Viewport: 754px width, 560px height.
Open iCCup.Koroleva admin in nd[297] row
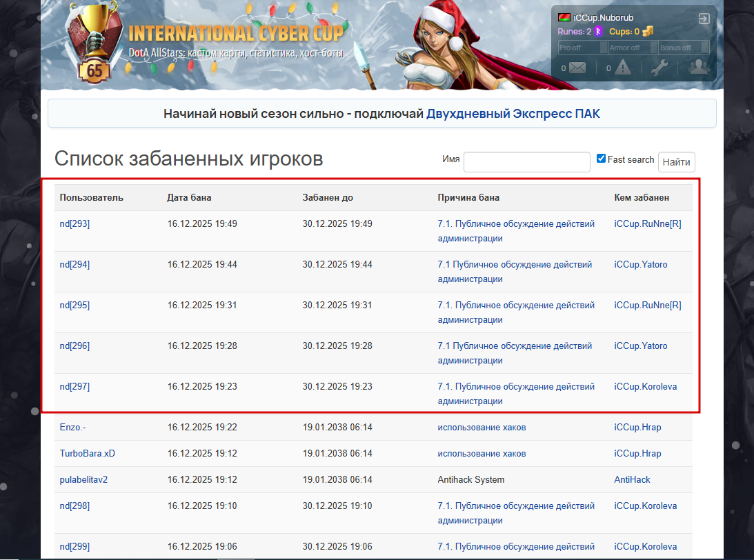[x=645, y=387]
